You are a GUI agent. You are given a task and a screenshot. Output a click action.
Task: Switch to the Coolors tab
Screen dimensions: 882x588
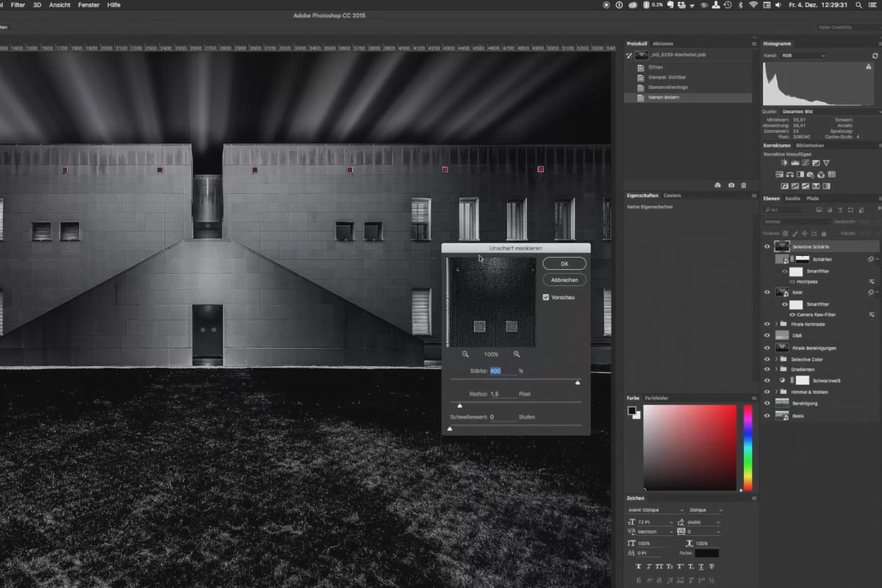point(673,196)
